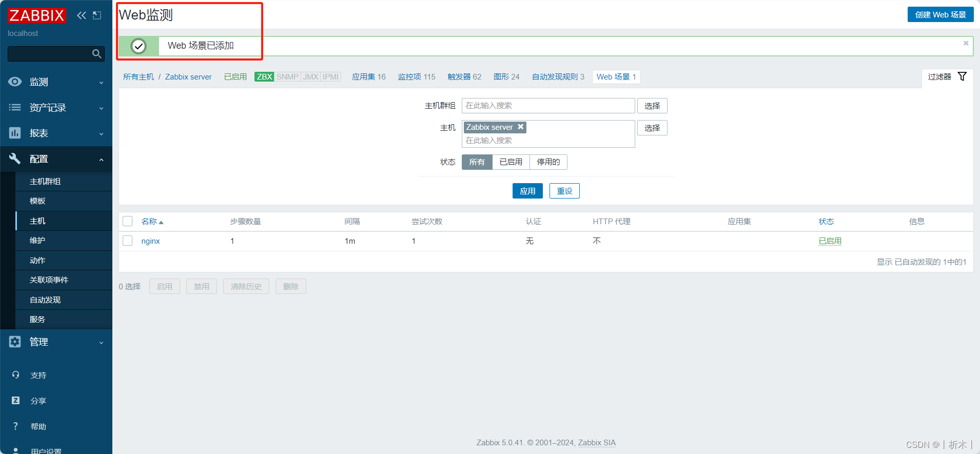Screen dimensions: 980x454
Task: Click the bar chart icon beside 报表
Action: click(15, 133)
